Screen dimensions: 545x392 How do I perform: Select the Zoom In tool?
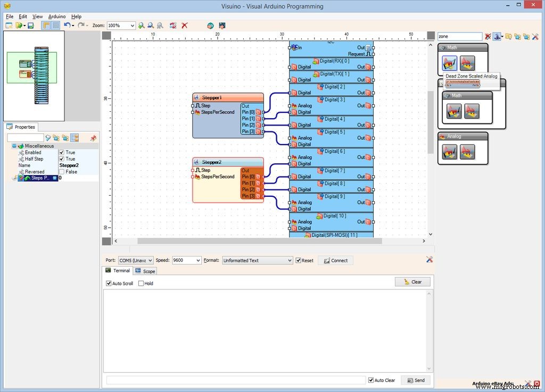[141, 26]
